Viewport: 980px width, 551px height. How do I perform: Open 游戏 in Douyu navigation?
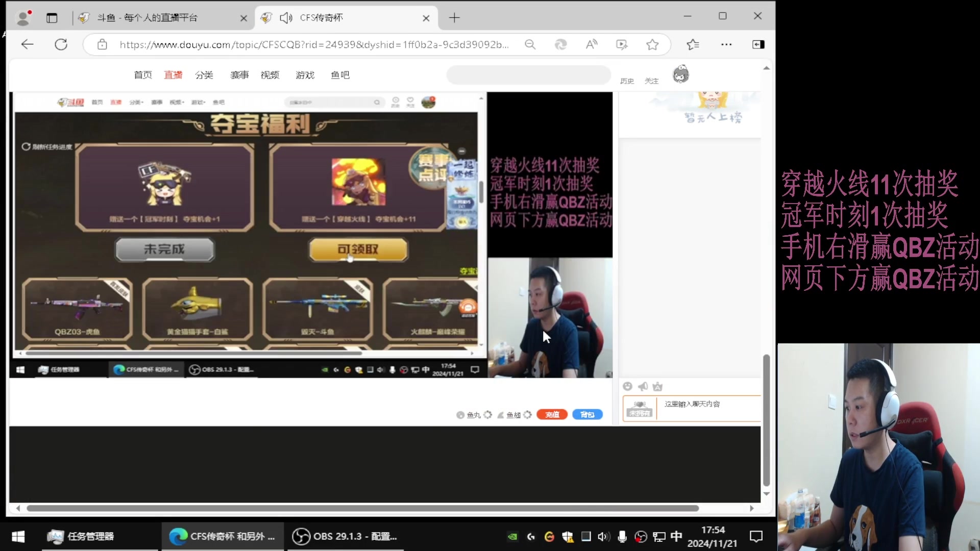tap(305, 75)
